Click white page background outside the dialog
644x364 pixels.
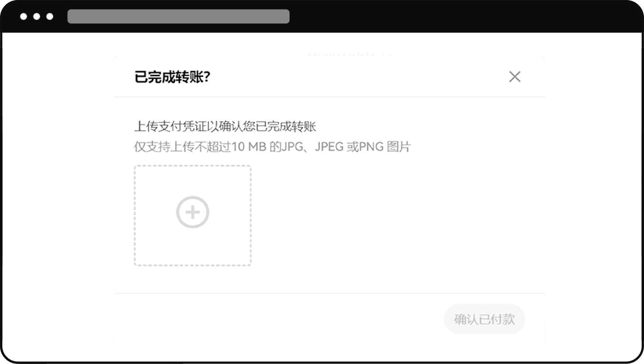tap(57, 197)
